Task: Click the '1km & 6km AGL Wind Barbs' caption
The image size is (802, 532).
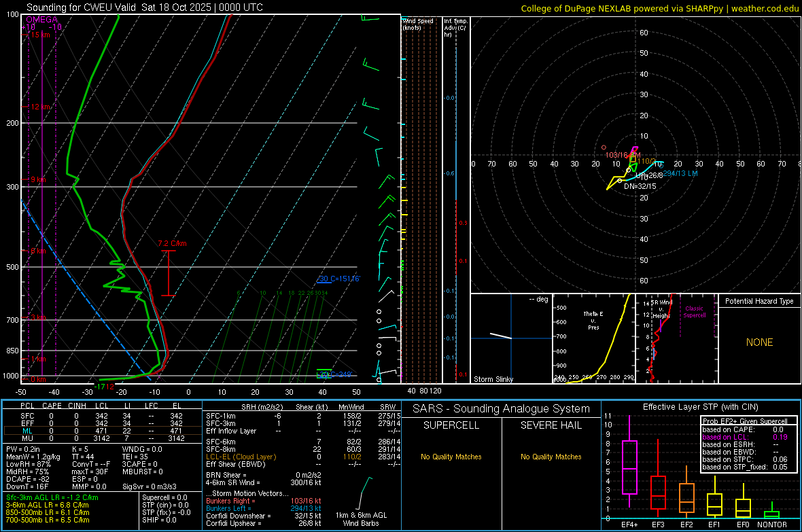Action: pos(361,519)
